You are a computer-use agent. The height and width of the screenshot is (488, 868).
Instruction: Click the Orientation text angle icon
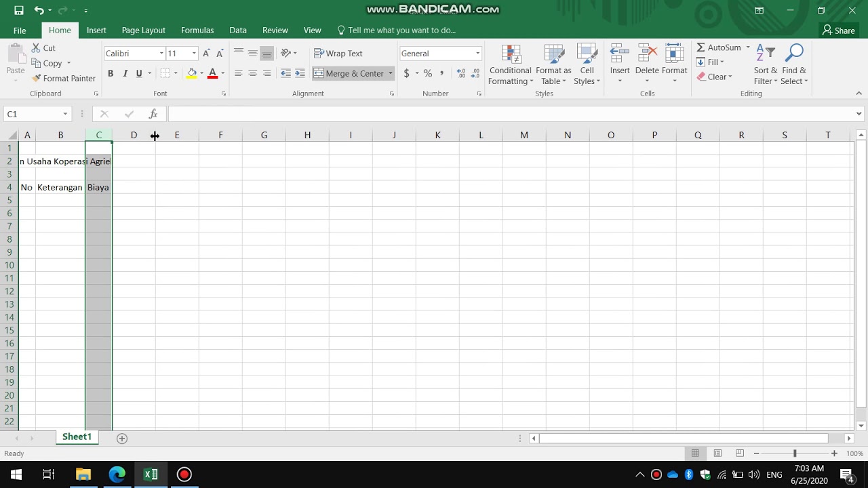(285, 53)
